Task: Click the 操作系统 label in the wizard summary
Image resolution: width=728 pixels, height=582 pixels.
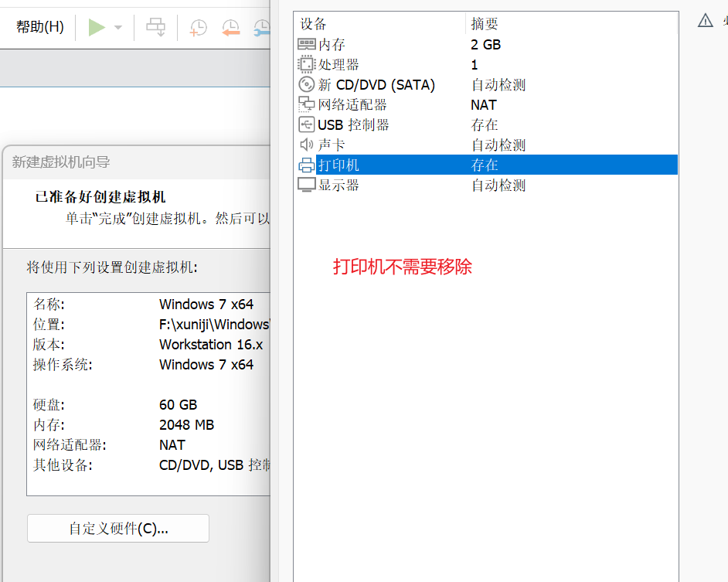Action: (x=63, y=365)
